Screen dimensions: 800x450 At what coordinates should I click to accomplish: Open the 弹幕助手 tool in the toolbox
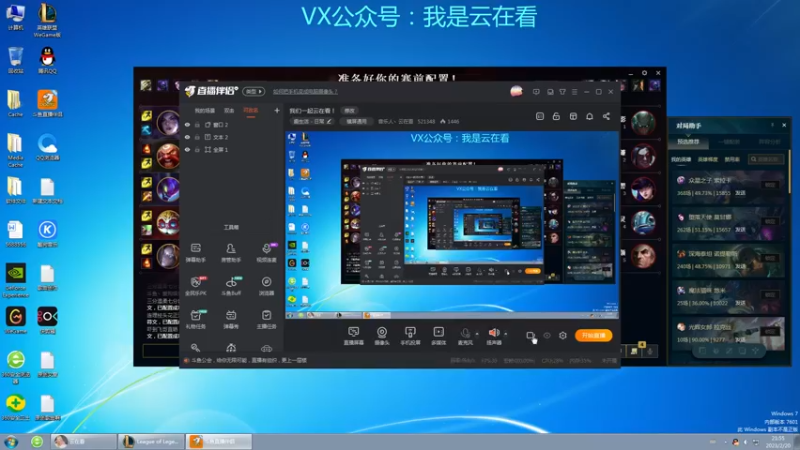coord(195,253)
